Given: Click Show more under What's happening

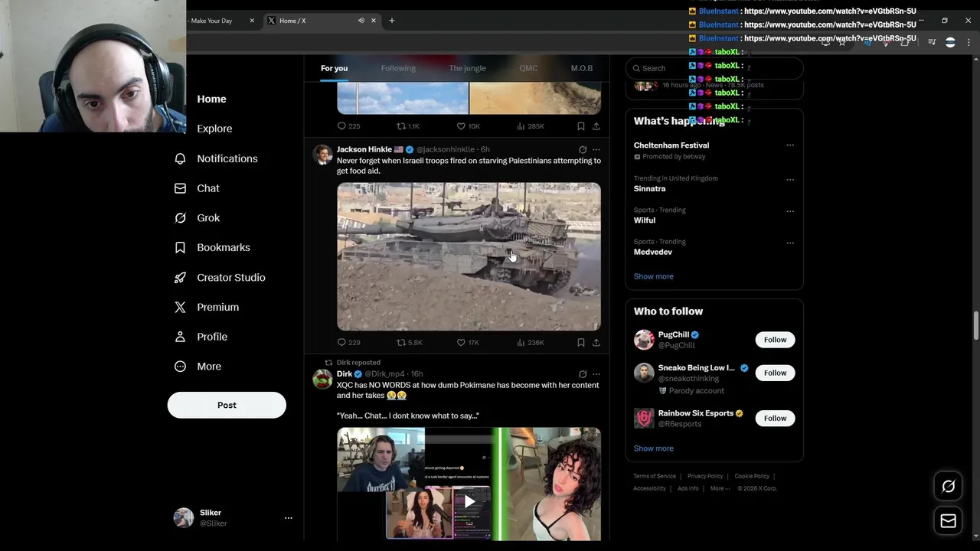Looking at the screenshot, I should click(654, 276).
